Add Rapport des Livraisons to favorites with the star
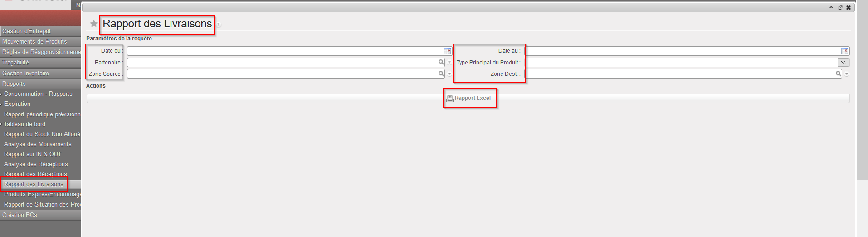Viewport: 868px width, 237px height. [x=94, y=24]
